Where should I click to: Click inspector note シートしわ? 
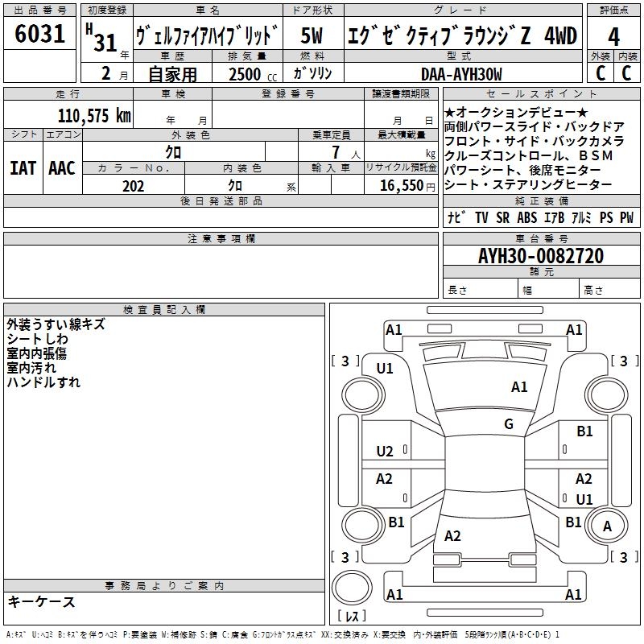pos(37,339)
